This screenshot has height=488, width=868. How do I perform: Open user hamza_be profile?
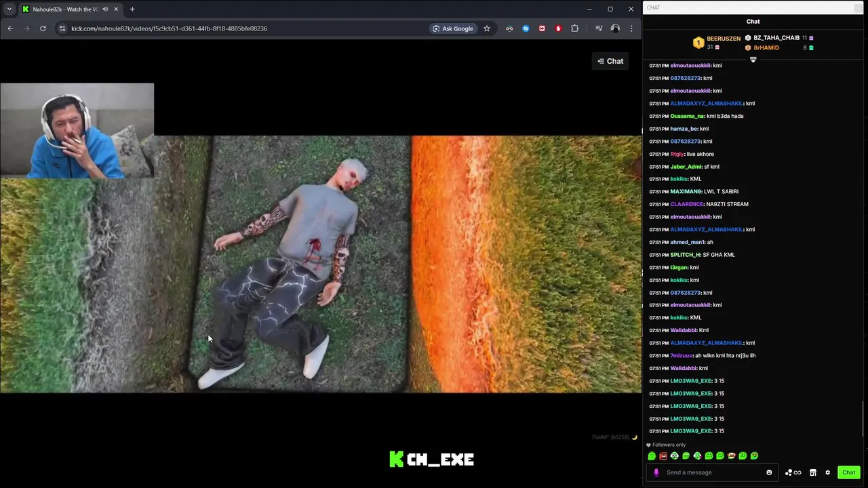coord(684,129)
